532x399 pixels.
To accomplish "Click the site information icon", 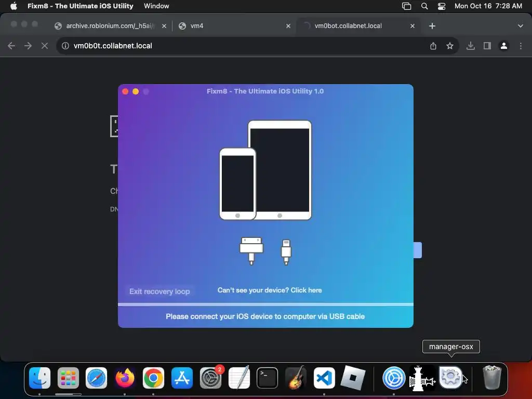I will (65, 46).
